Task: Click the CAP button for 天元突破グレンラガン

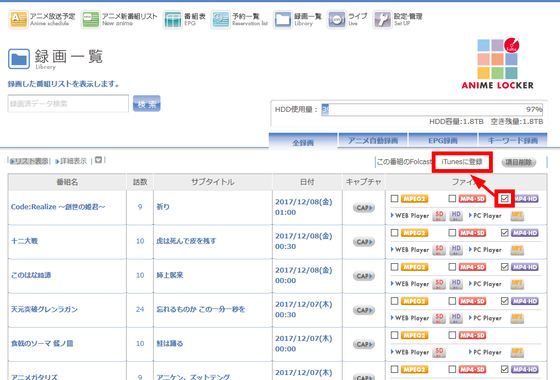Action: [364, 310]
